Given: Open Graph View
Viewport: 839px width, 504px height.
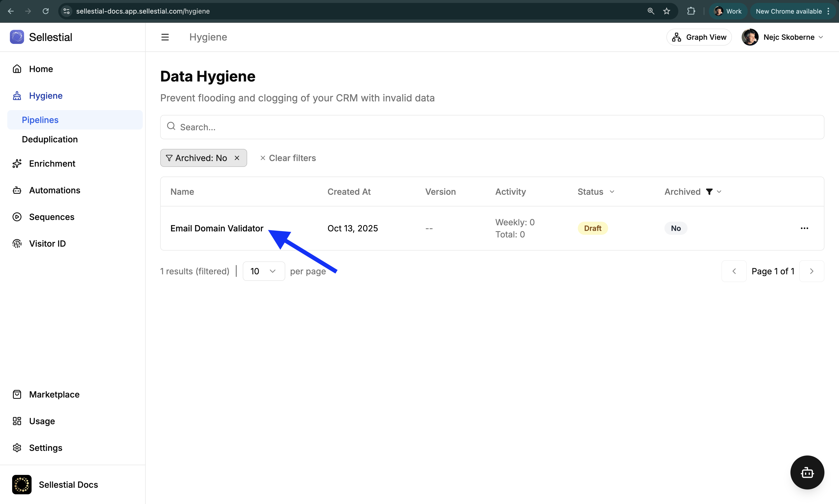Looking at the screenshot, I should pos(699,37).
